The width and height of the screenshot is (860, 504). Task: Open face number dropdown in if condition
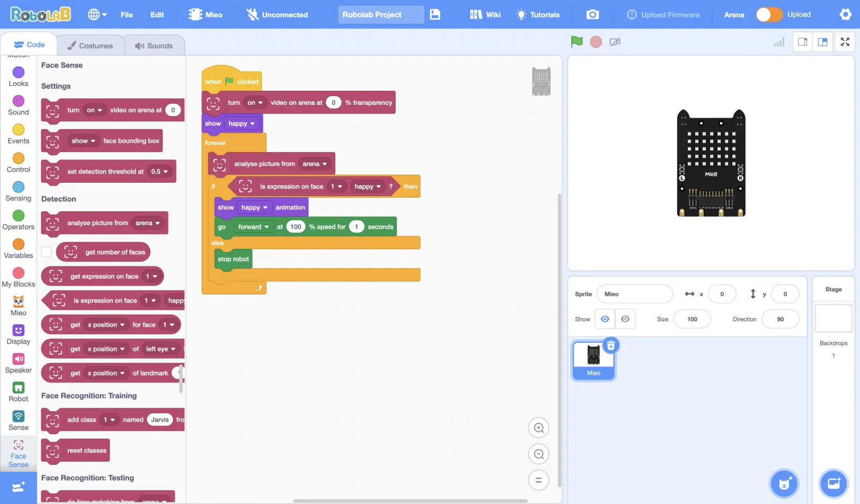point(336,186)
